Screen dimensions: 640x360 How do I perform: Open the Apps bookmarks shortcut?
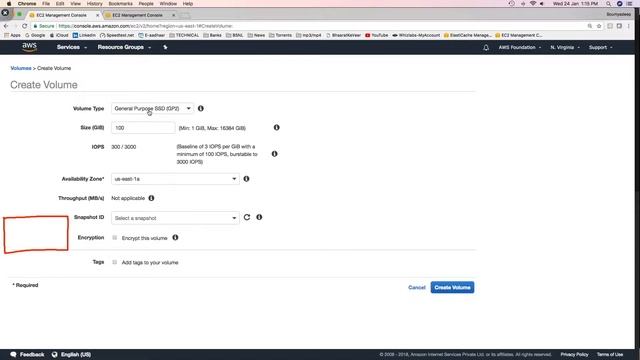click(12, 36)
